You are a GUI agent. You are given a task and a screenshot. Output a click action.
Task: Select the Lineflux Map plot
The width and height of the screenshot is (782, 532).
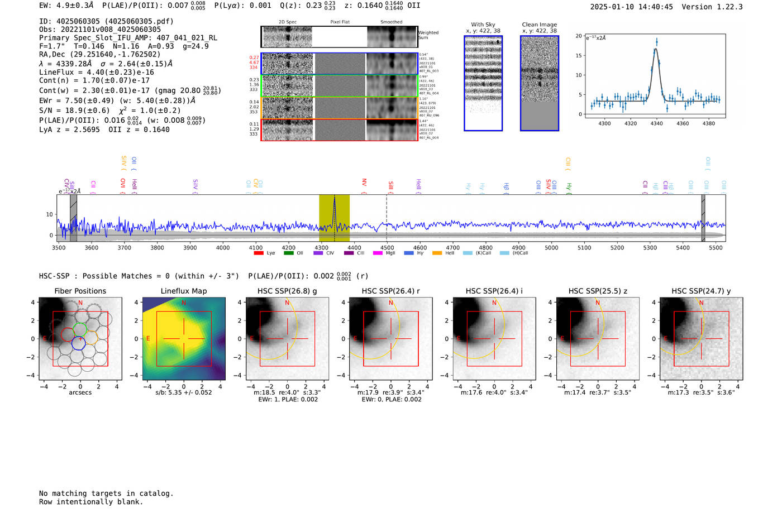(x=184, y=338)
